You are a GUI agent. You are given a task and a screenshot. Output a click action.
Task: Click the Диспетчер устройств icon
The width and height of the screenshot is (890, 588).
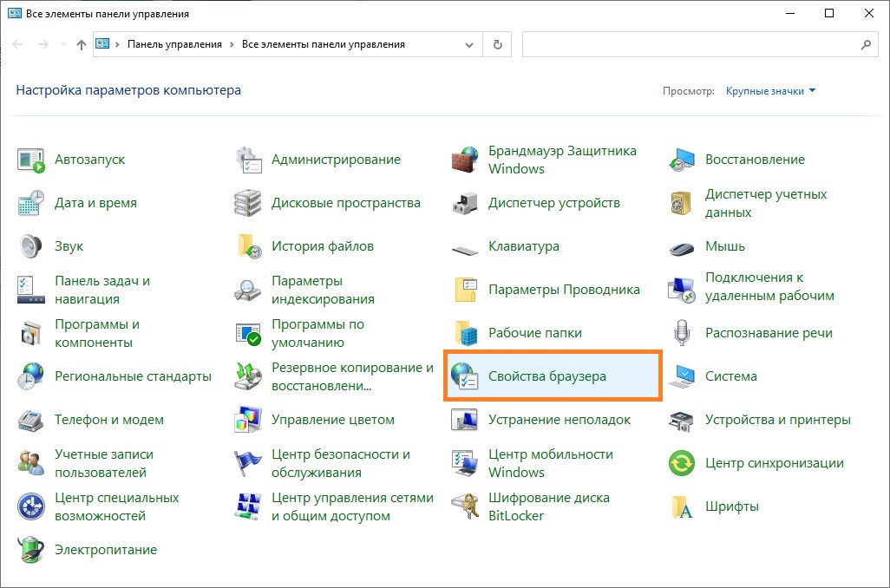pyautogui.click(x=465, y=203)
